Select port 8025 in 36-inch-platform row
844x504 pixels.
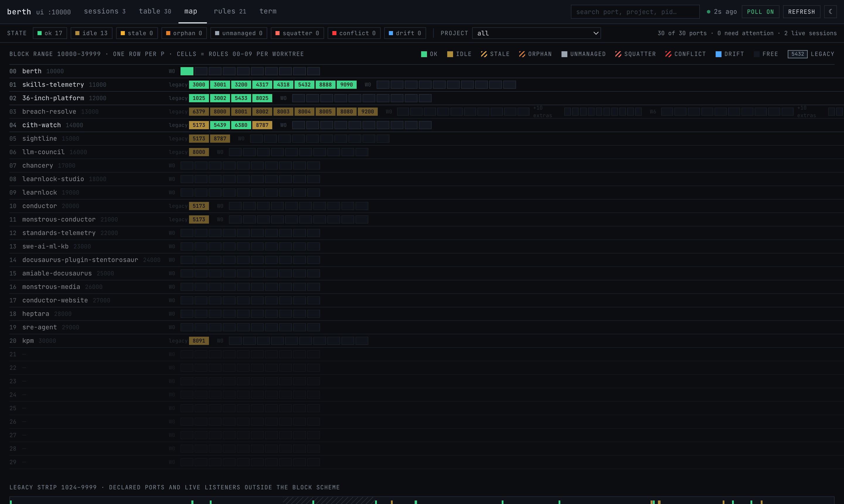click(x=262, y=98)
